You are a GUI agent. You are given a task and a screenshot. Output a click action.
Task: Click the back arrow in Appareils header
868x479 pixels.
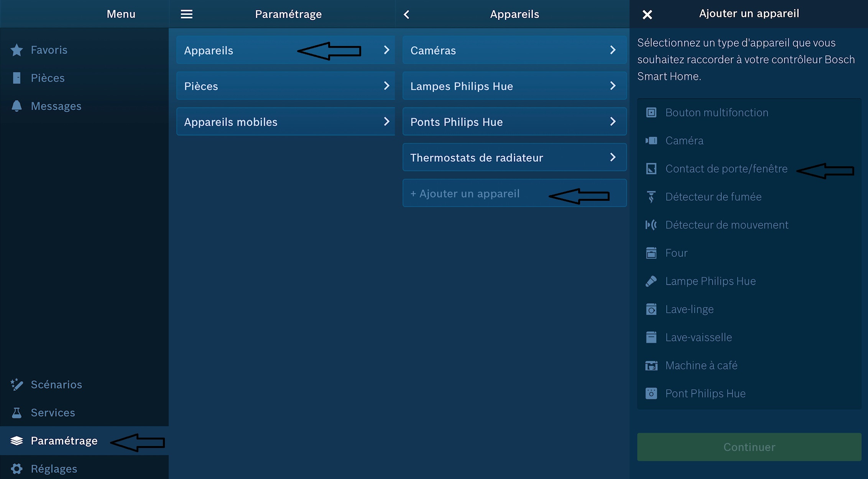pyautogui.click(x=407, y=15)
